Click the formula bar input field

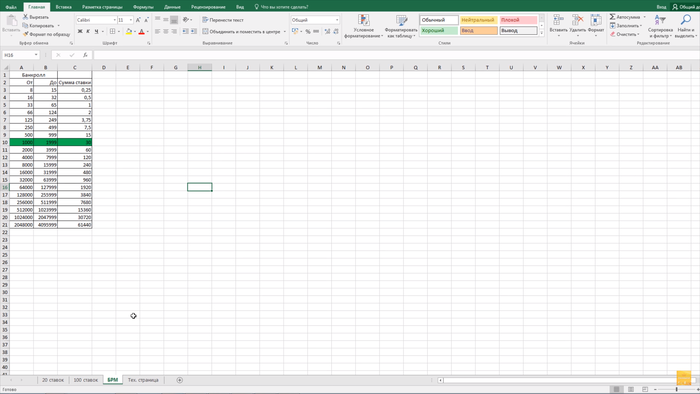click(396, 55)
